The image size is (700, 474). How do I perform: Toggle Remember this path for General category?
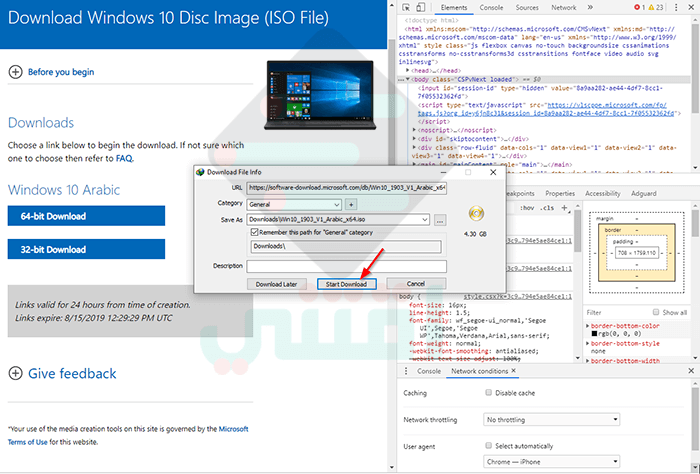tap(254, 232)
